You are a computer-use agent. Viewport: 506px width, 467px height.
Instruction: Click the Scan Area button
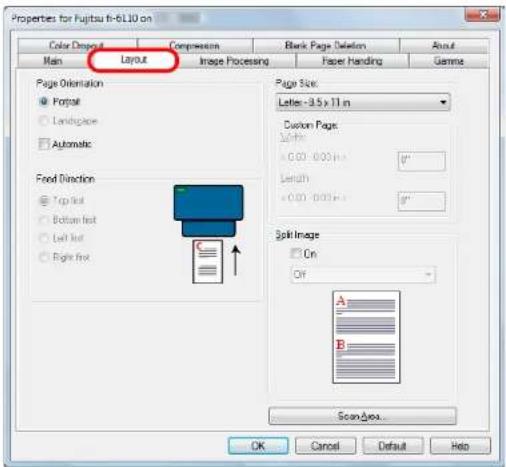362,416
